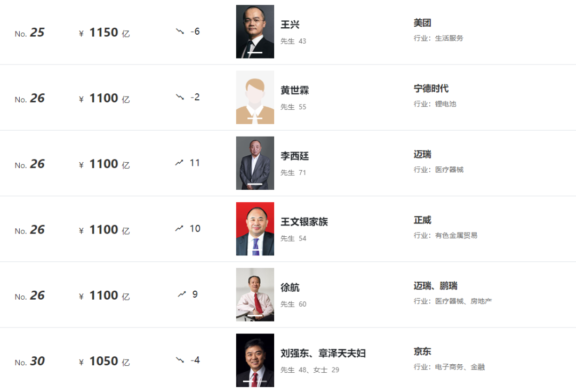Click the downward trend arrow beside -2

(x=180, y=97)
